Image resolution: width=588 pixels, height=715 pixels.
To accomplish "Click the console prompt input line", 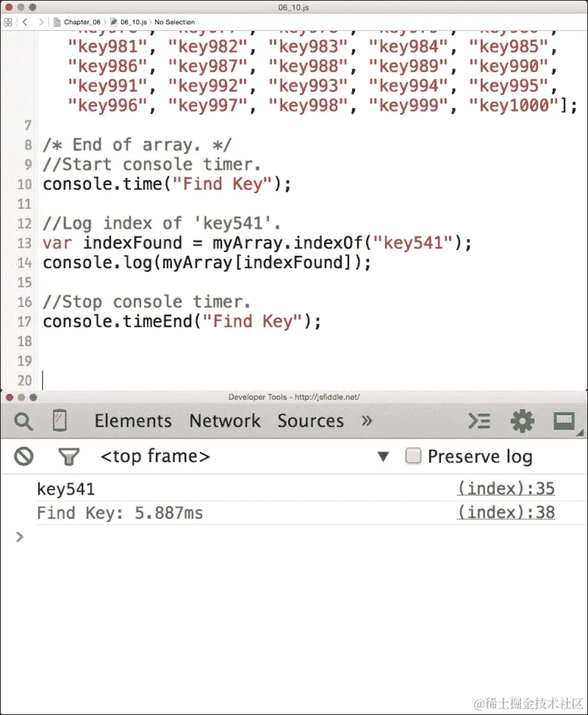I will click(294, 537).
